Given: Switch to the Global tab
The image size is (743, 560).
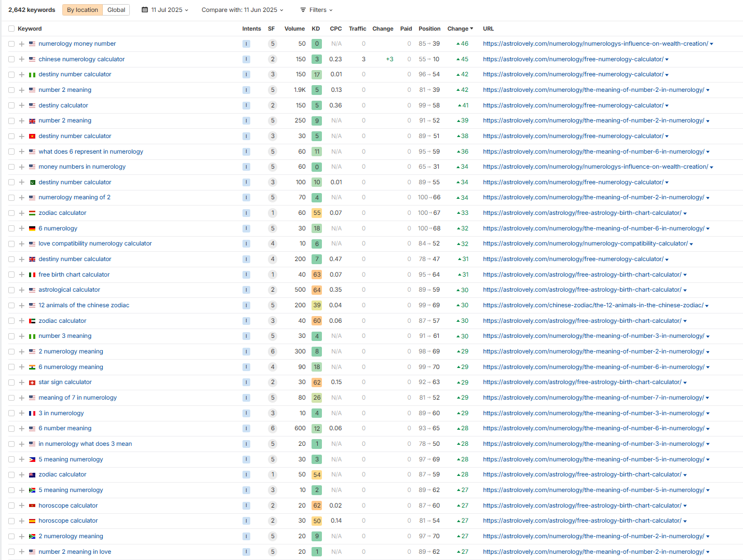Looking at the screenshot, I should click(116, 10).
